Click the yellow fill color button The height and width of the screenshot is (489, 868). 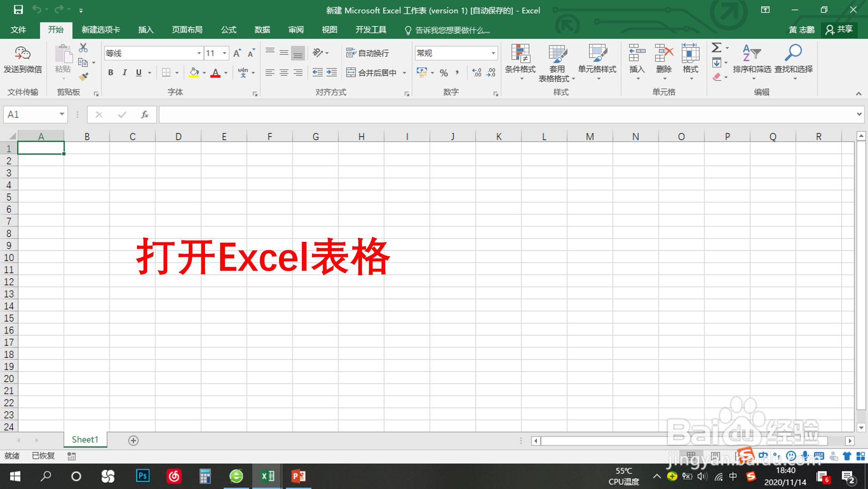194,72
